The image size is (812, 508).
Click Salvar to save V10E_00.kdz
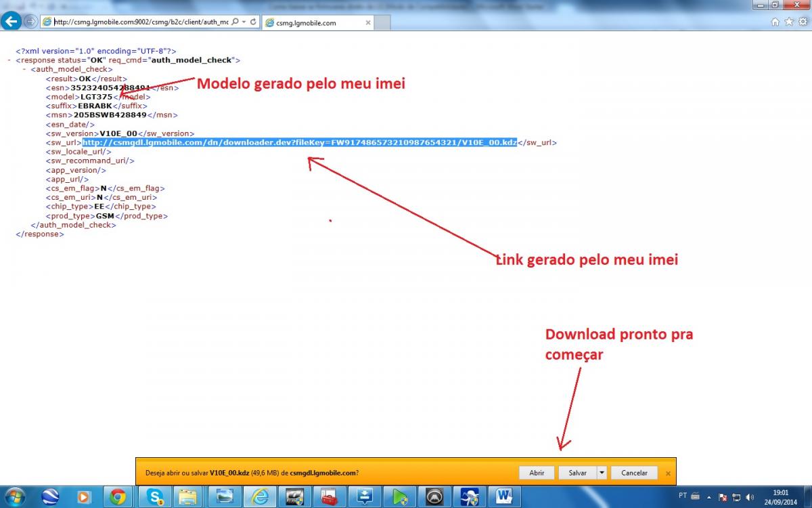(x=577, y=473)
